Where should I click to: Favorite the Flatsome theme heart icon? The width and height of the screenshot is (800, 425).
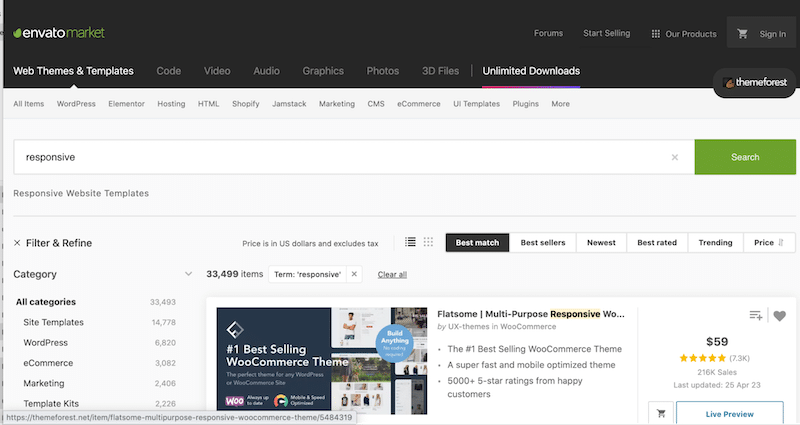point(780,316)
